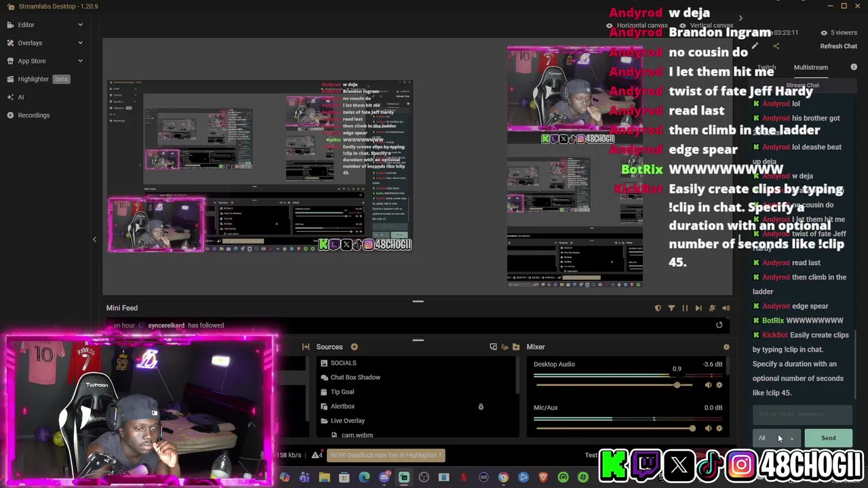Open the audio sources icon in Sources
The height and width of the screenshot is (488, 868).
pos(505,347)
